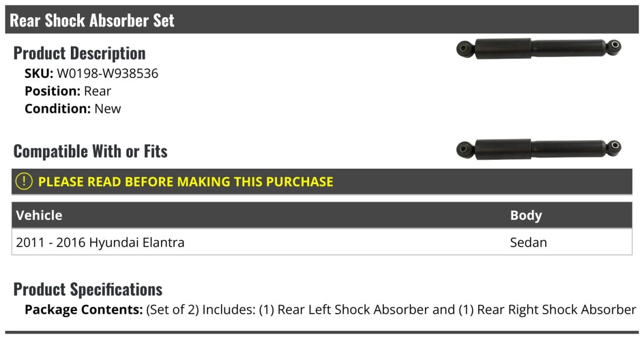Viewport: 644px width, 339px height.
Task: Click the Package Contents label
Action: tap(84, 310)
